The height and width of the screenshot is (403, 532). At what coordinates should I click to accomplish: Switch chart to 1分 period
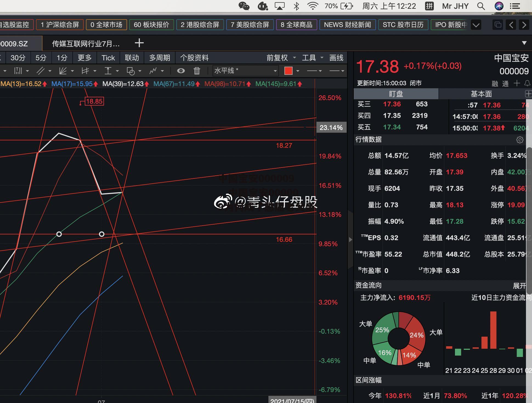pos(62,58)
